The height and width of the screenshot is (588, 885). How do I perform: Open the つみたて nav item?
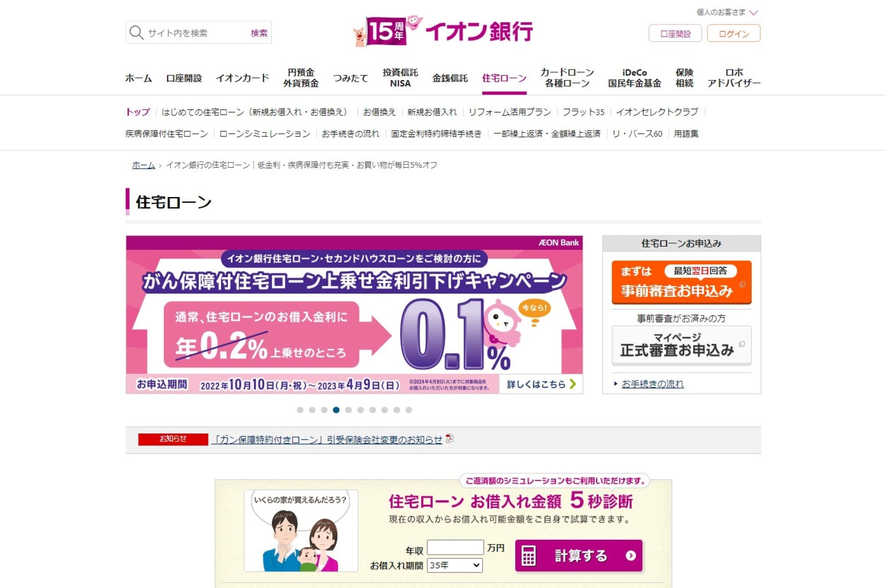pyautogui.click(x=351, y=78)
